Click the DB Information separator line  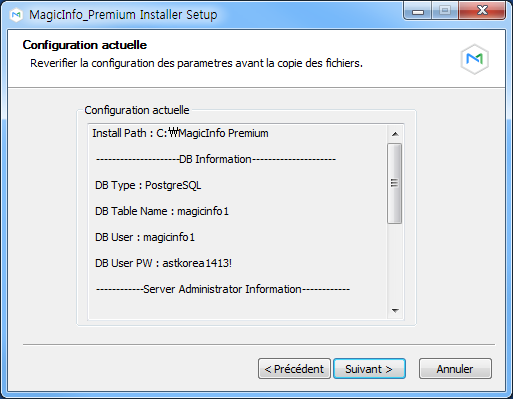[216, 159]
